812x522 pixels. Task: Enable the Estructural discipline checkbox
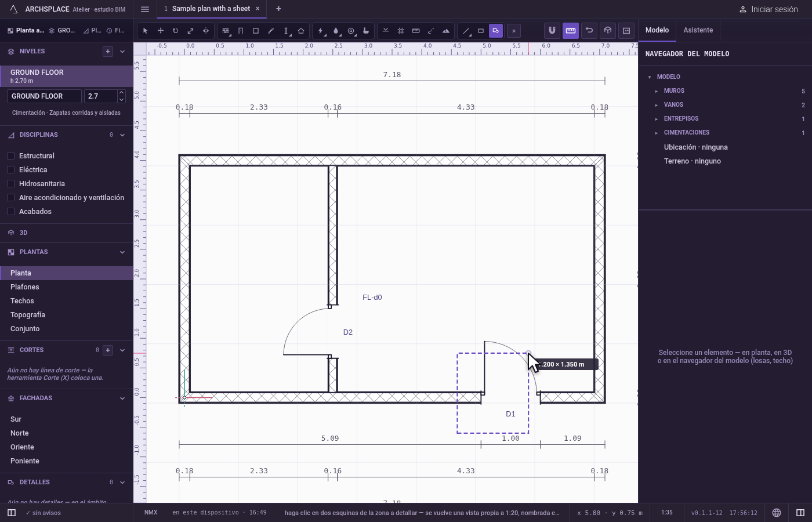coord(10,156)
